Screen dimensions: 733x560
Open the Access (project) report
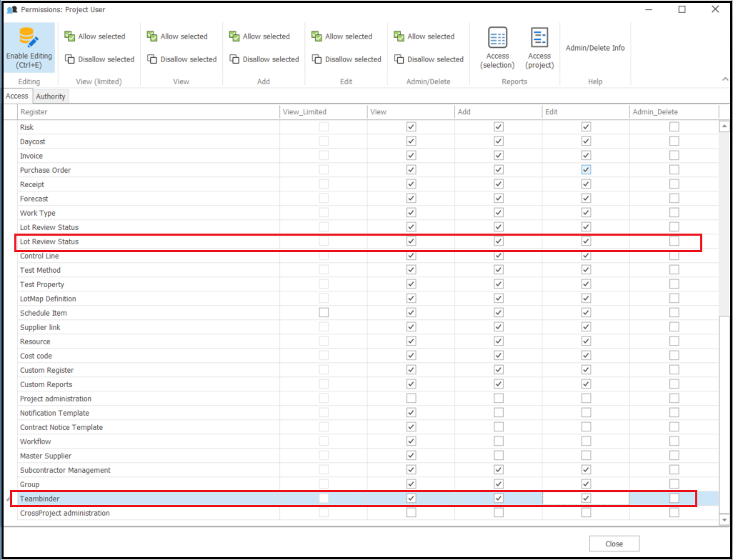(539, 47)
